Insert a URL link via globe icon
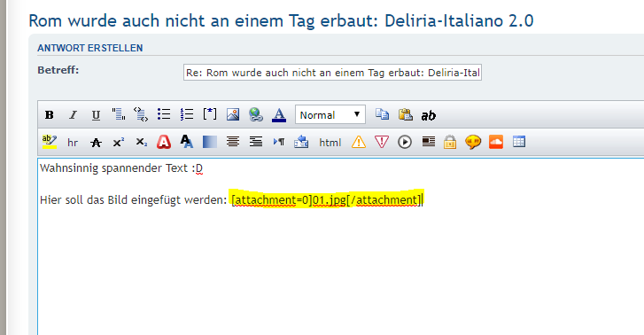The height and width of the screenshot is (335, 644). pos(256,114)
